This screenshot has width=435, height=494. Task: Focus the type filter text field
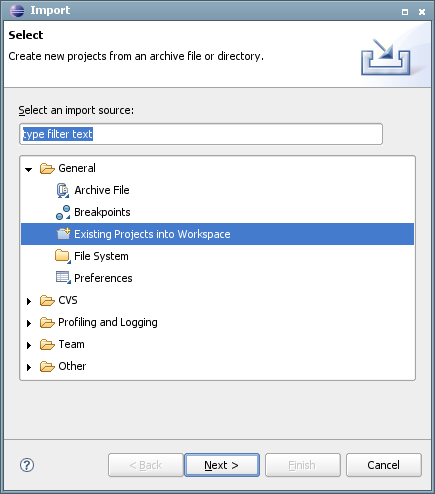(x=201, y=134)
